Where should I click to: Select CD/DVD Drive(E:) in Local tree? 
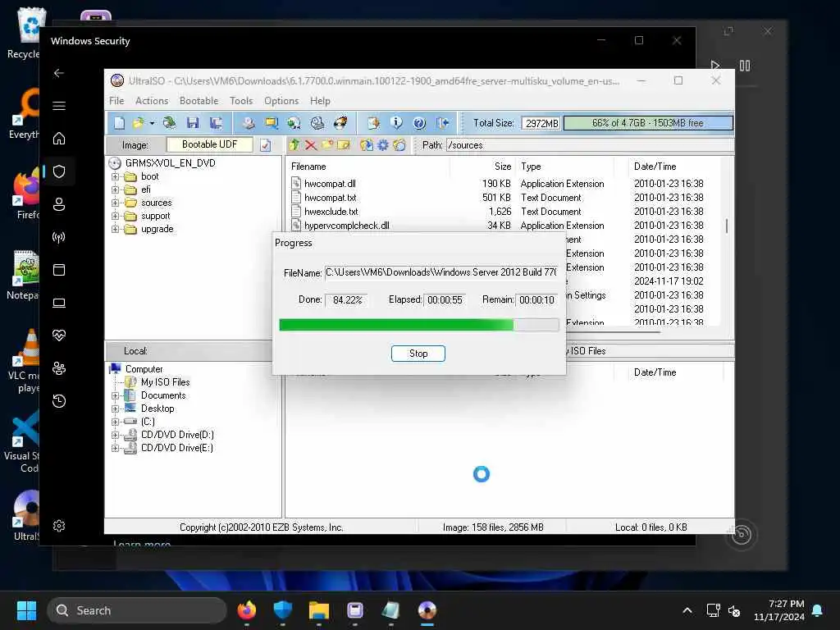tap(177, 448)
